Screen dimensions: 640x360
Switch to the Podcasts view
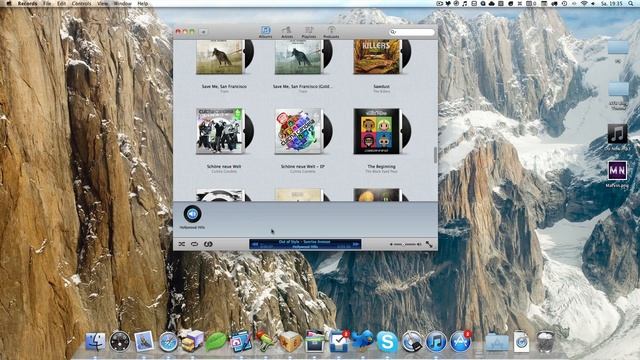click(x=331, y=32)
